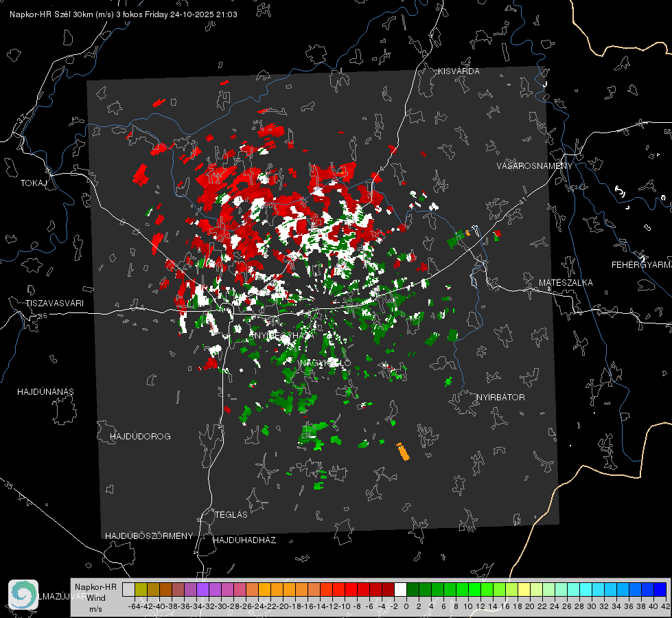Click the dark red swatch between -4 and -2

388,589
